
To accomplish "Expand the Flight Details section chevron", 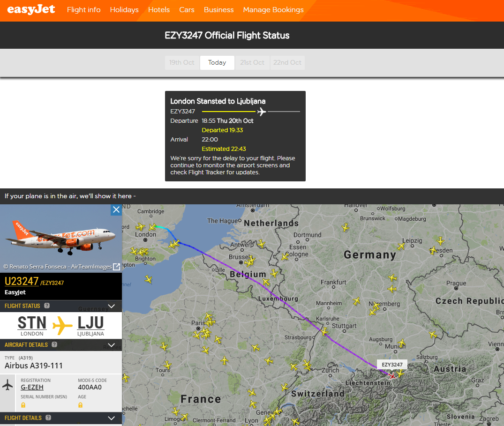I will (112, 418).
